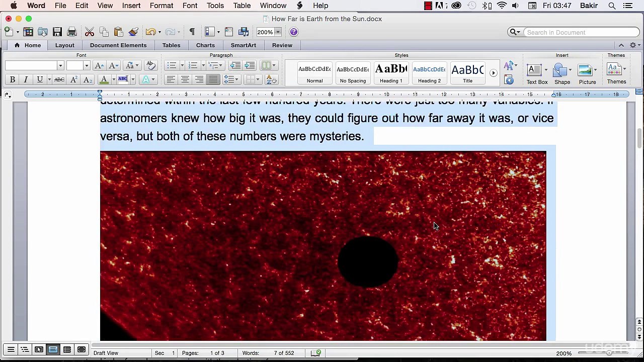
Task: Print the document via the printer icon
Action: [x=72, y=32]
